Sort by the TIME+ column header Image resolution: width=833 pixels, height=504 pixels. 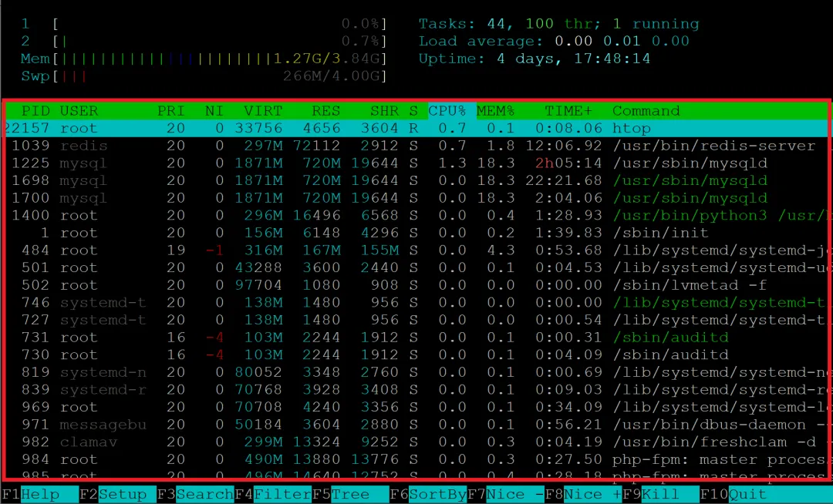(x=568, y=111)
